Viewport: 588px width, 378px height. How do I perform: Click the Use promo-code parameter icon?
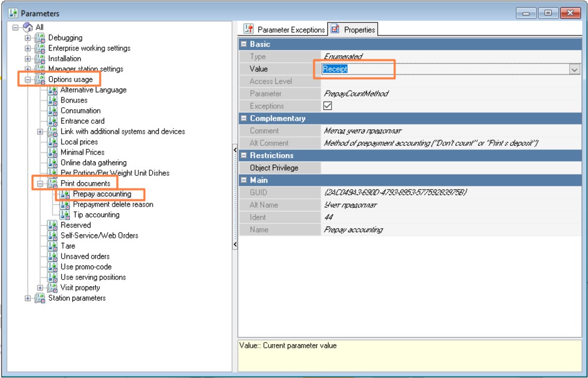tap(52, 267)
